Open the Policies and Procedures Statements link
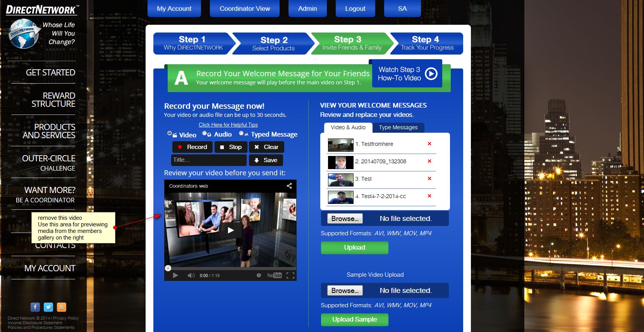The height and width of the screenshot is (332, 644). (41, 327)
